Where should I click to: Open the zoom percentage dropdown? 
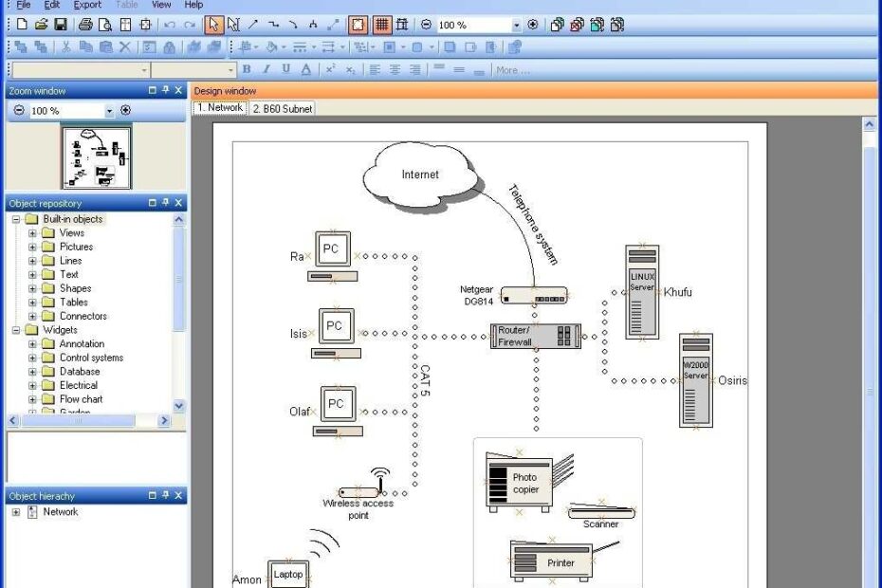click(518, 26)
